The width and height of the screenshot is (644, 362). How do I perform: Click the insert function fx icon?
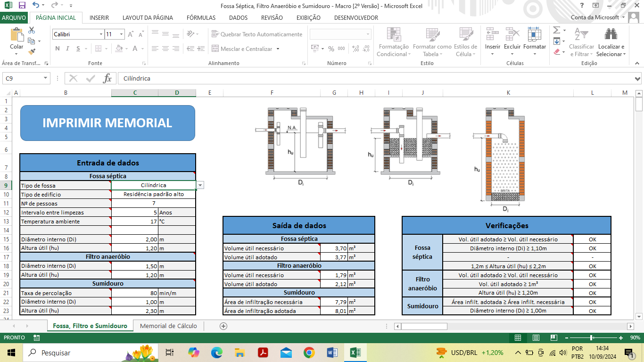coord(107,78)
